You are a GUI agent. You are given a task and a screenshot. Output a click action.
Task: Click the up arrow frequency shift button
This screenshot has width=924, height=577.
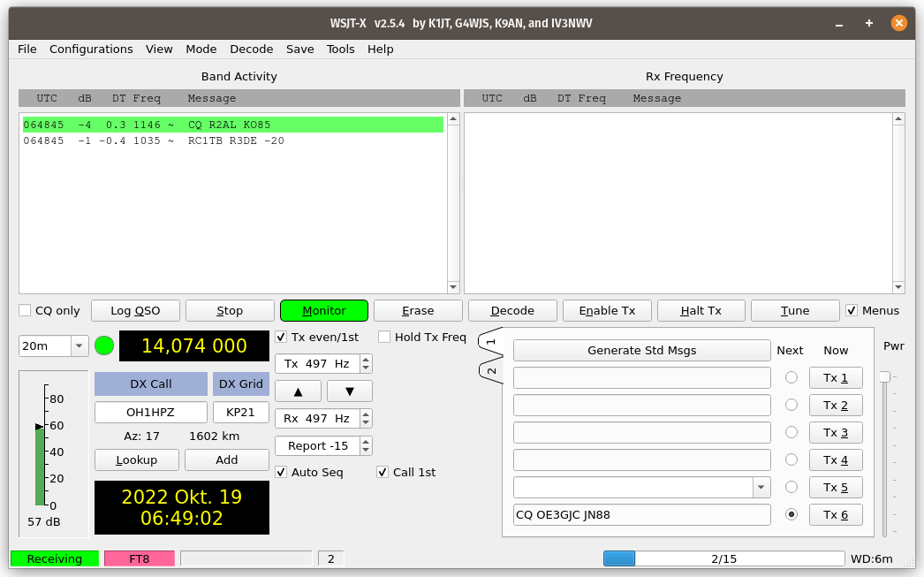[298, 391]
